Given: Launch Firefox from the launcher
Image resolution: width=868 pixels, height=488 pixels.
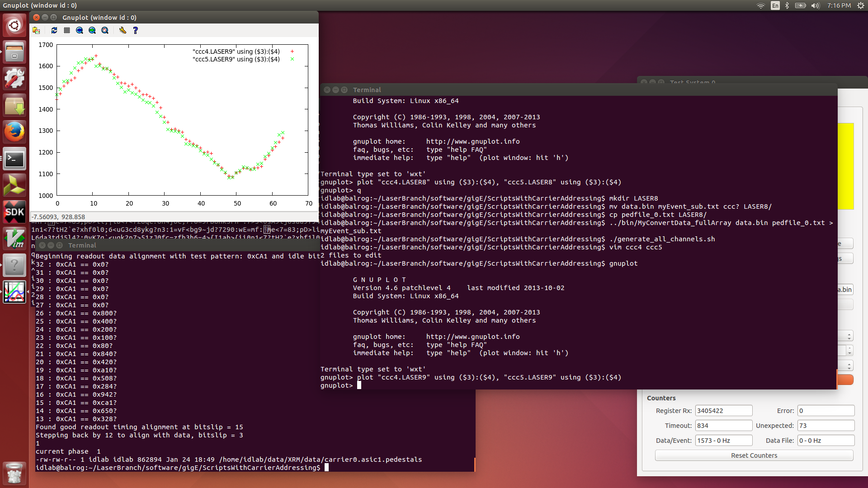Looking at the screenshot, I should click(x=14, y=132).
